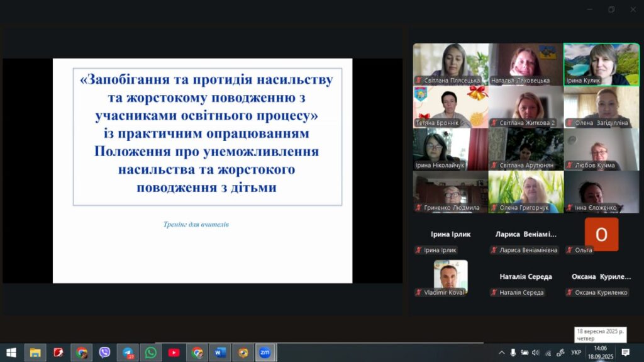This screenshot has width=644, height=362.
Task: Open YouTube taskbar icon
Action: (x=174, y=353)
